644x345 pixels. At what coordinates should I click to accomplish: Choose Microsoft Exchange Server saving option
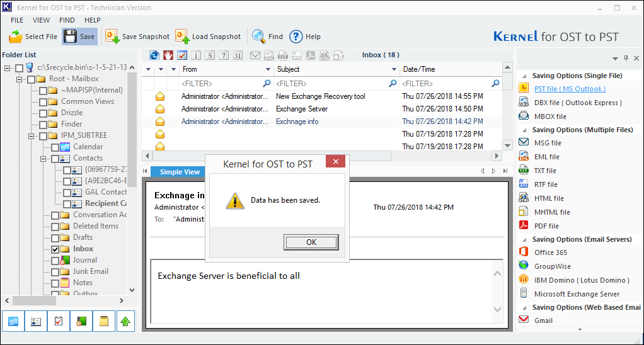point(577,294)
